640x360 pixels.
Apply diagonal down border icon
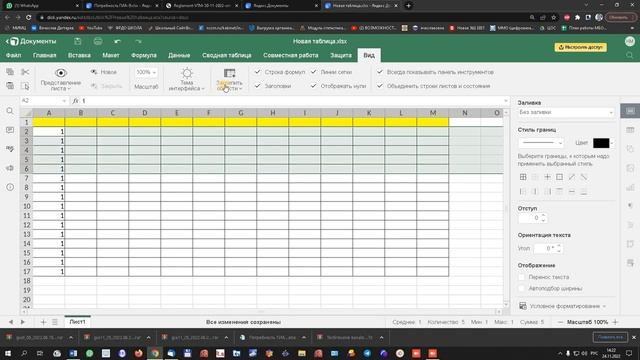click(x=584, y=177)
